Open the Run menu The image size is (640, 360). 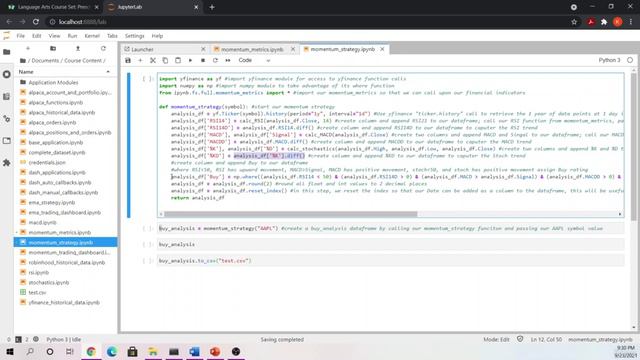pos(72,36)
